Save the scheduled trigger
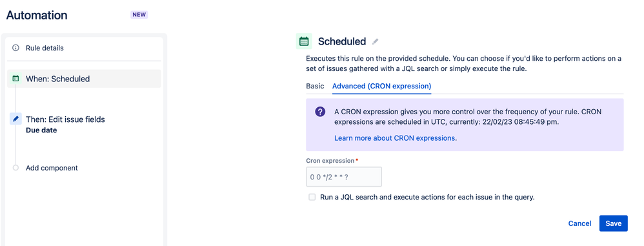Viewport: 644px width, 246px height. point(614,223)
